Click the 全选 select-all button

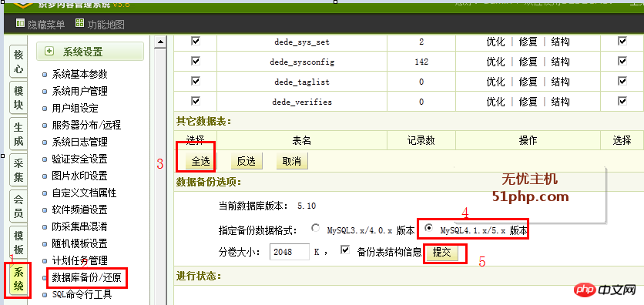(x=200, y=161)
